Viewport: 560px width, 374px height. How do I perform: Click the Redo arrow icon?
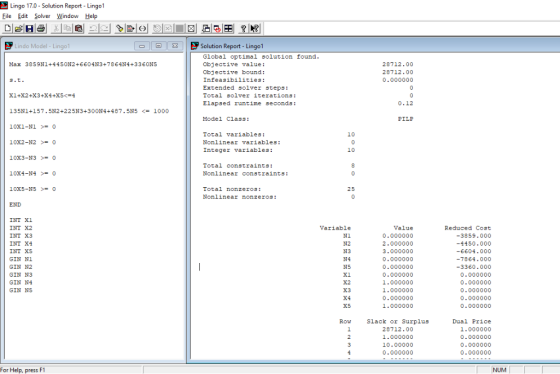tap(105, 29)
